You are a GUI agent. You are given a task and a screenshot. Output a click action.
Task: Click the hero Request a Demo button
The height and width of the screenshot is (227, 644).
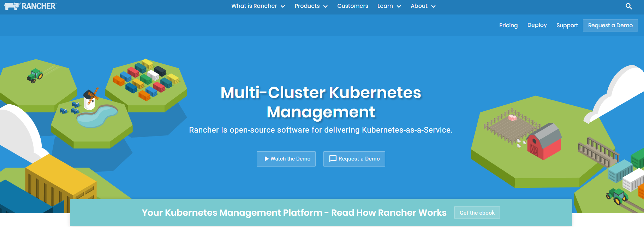354,159
